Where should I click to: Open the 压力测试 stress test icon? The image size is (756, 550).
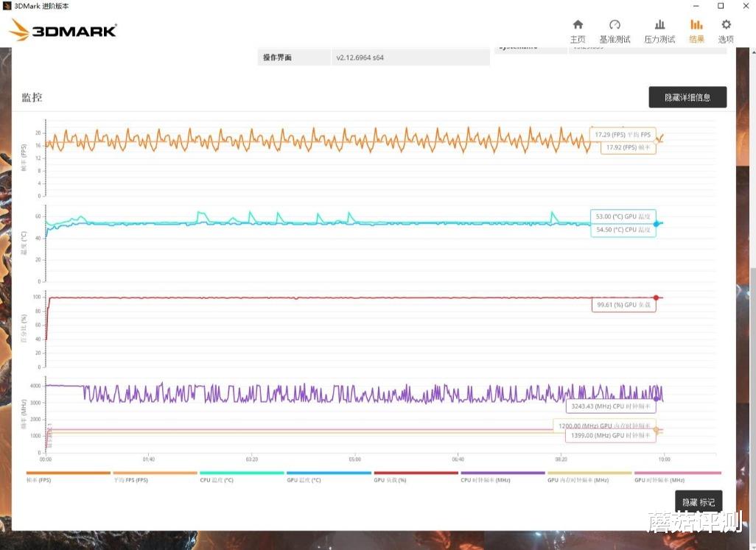[x=659, y=32]
